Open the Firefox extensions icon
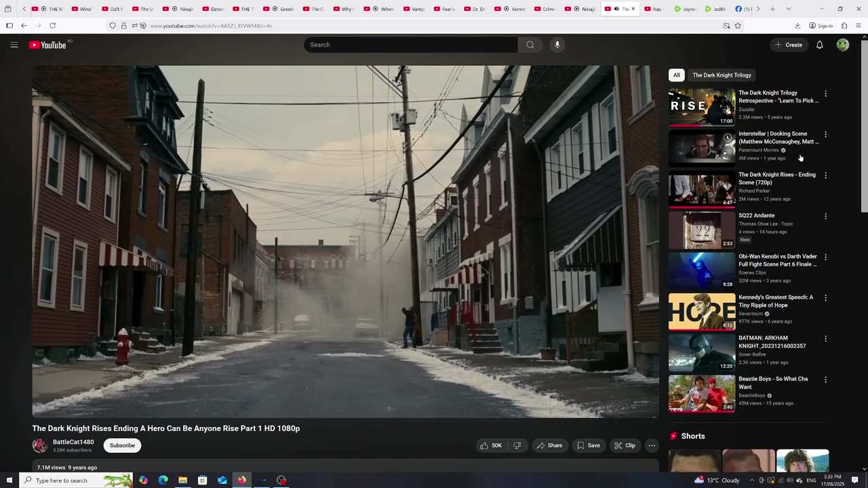The image size is (868, 488). coord(844,26)
